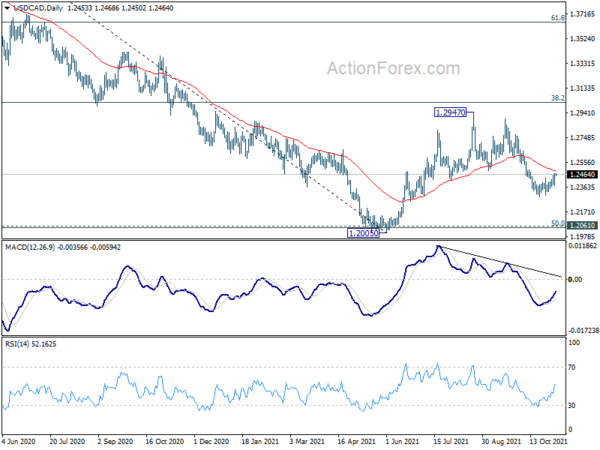Select the 38.2 Fibonacci level label
This screenshot has width=600, height=450.
tap(560, 98)
